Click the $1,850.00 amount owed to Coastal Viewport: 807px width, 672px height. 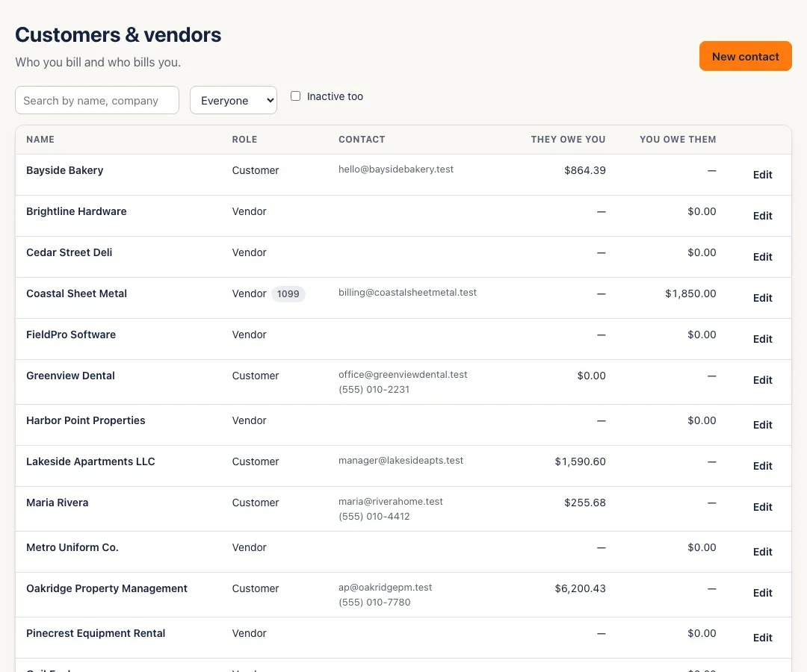pyautogui.click(x=690, y=293)
